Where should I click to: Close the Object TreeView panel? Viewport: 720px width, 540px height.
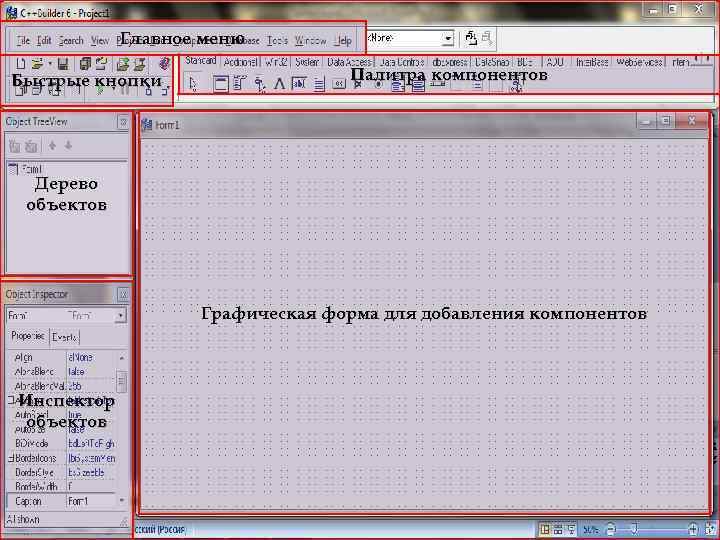pyautogui.click(x=123, y=122)
